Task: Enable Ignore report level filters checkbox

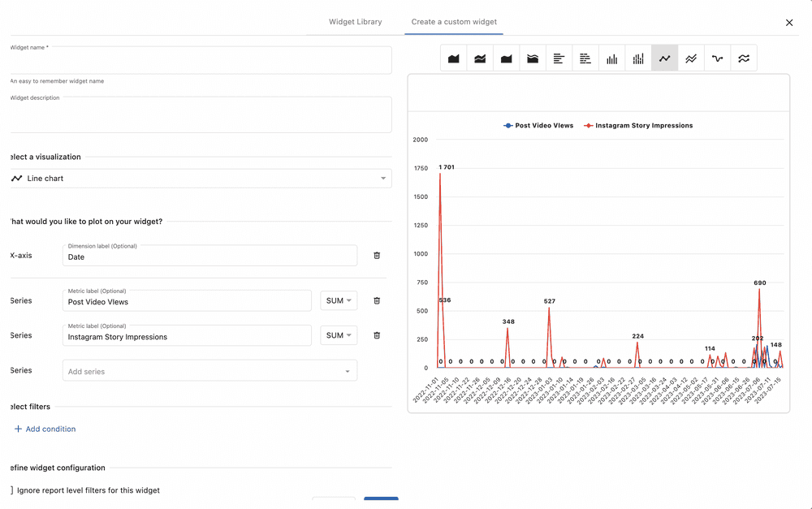Action: tap(12, 490)
